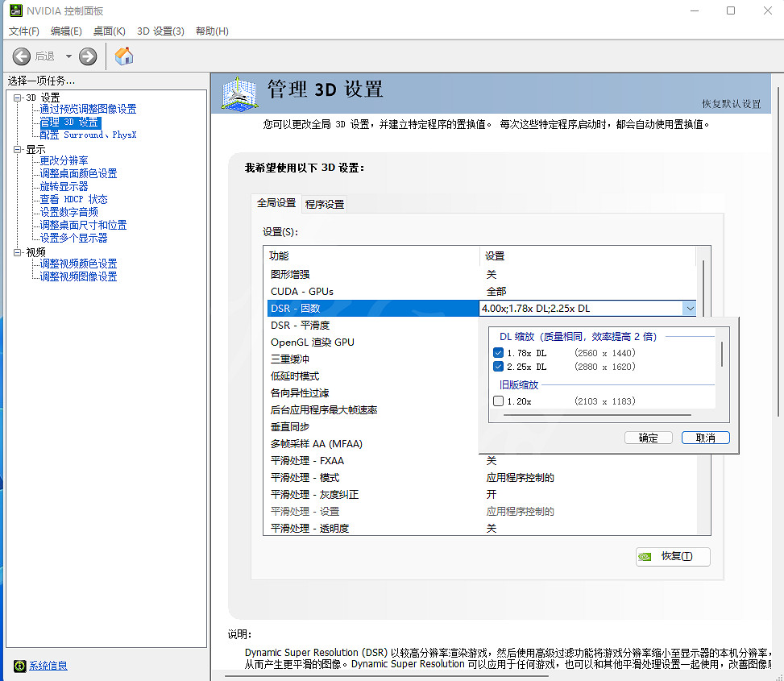Uncheck the 1.78x DL checkbox

[498, 353]
